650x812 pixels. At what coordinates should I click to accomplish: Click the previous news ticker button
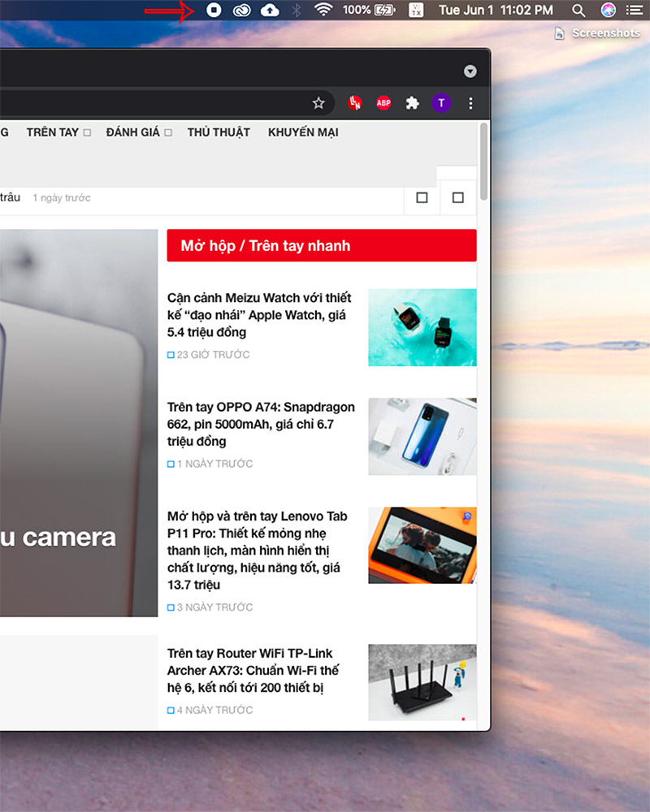[422, 197]
